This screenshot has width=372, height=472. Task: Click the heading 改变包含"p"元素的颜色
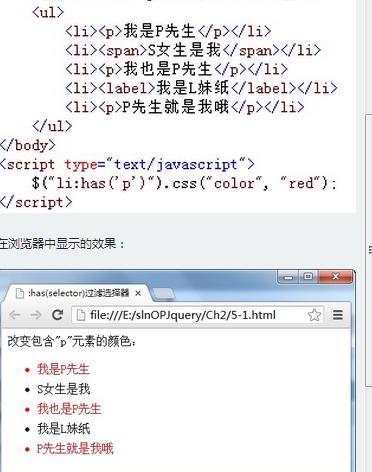[x=72, y=341]
